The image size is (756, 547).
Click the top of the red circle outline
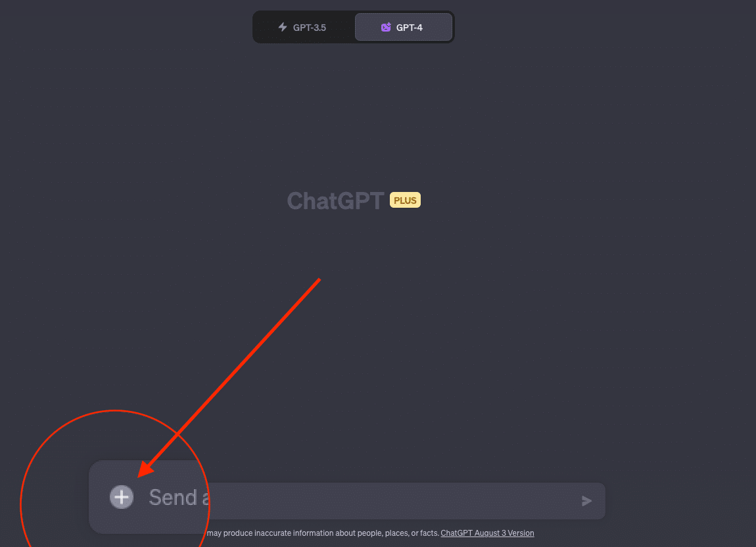(x=115, y=411)
